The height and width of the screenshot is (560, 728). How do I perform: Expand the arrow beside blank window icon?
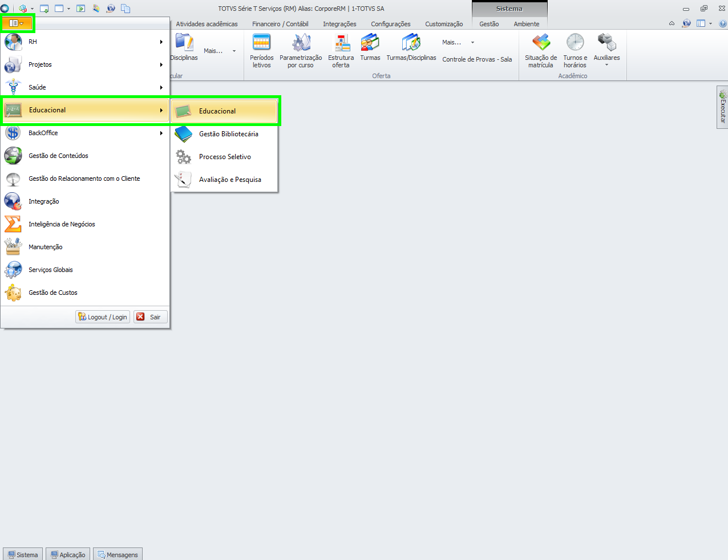[x=68, y=9]
